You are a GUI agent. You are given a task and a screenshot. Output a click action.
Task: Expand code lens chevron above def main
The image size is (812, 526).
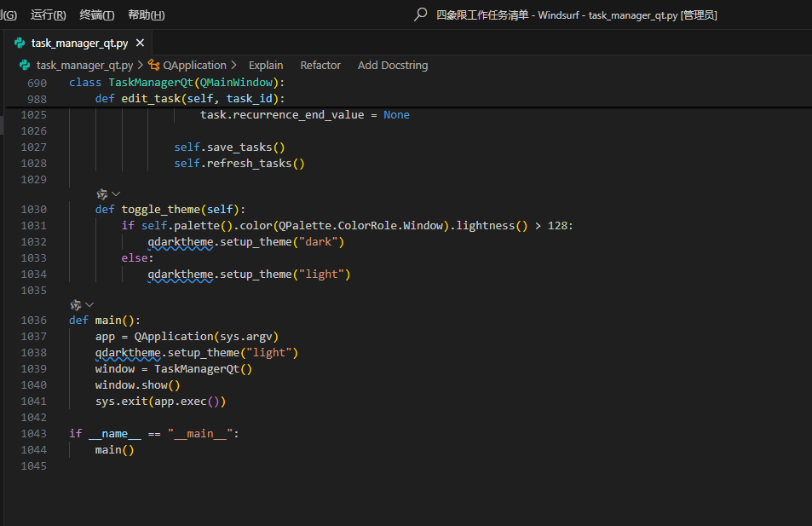tap(89, 305)
